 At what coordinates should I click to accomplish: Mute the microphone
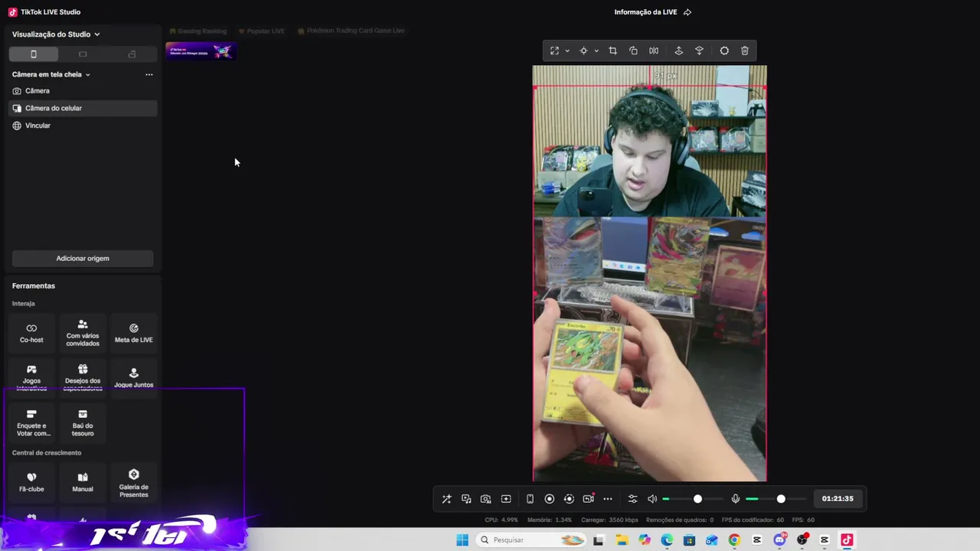coord(736,499)
